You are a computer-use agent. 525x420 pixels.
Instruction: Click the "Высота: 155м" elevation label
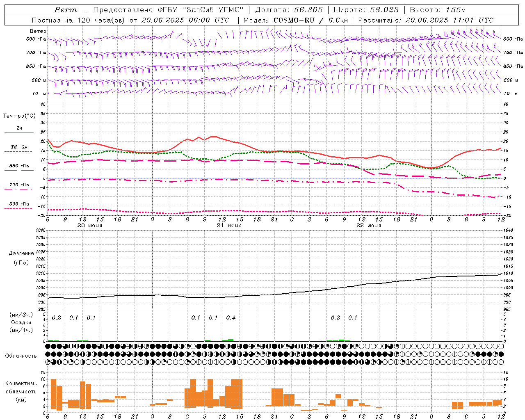coord(438,10)
